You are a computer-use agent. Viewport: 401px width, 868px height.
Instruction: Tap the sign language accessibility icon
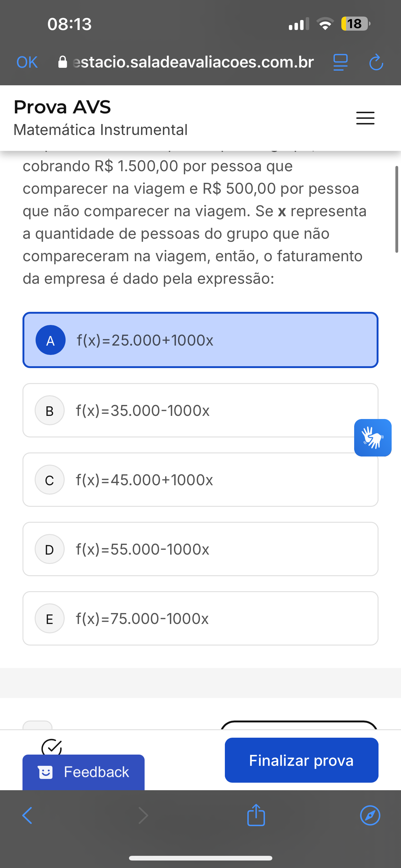(x=372, y=437)
